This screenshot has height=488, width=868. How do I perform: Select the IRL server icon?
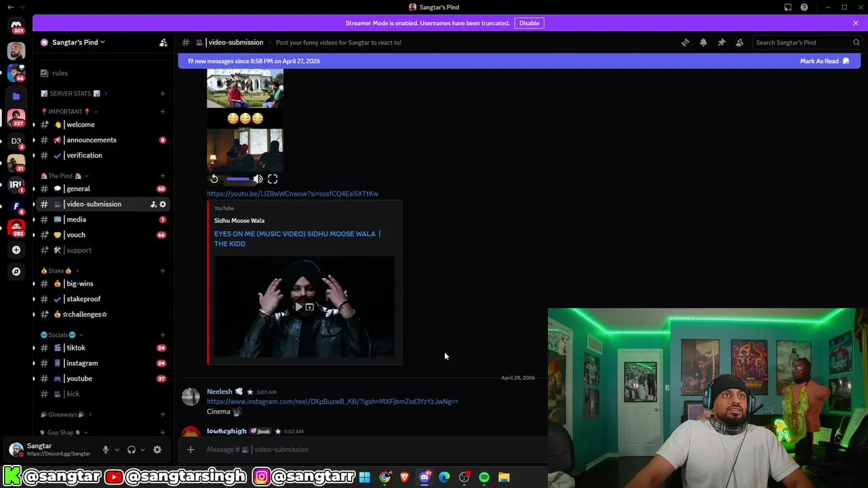coord(16,184)
